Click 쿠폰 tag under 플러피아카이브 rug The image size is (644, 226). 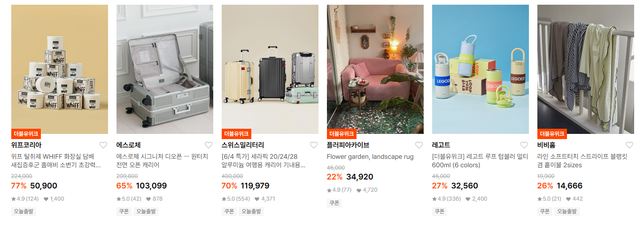pyautogui.click(x=334, y=203)
